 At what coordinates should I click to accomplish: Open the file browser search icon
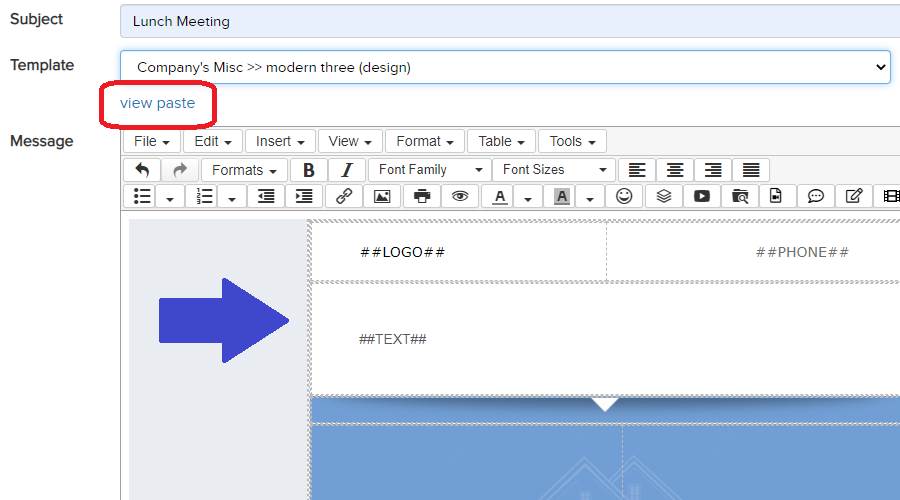[740, 196]
